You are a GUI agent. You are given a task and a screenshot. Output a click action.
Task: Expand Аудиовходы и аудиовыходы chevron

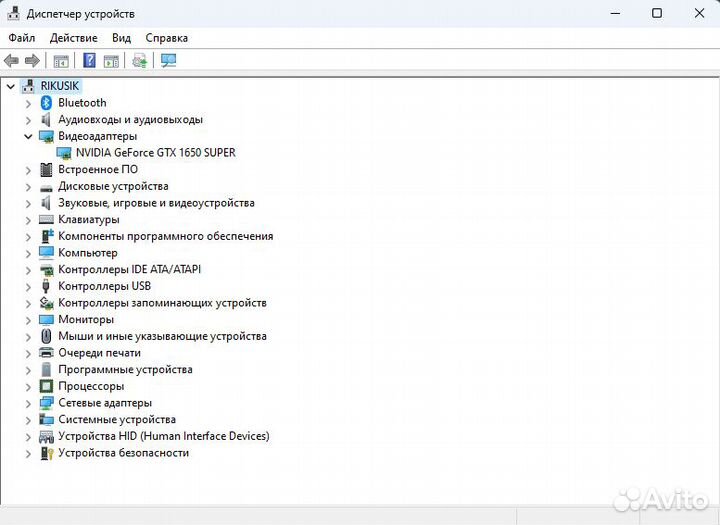(28, 120)
